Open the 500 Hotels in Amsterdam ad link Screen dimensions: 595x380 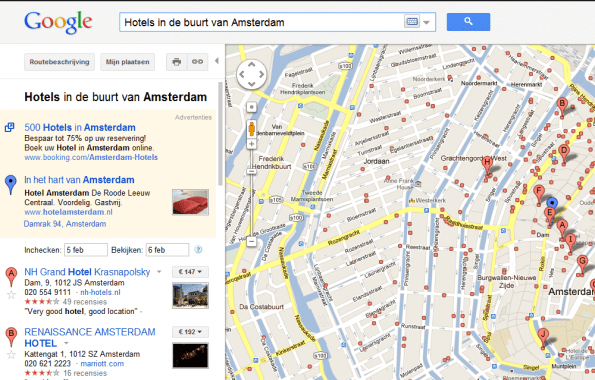80,128
